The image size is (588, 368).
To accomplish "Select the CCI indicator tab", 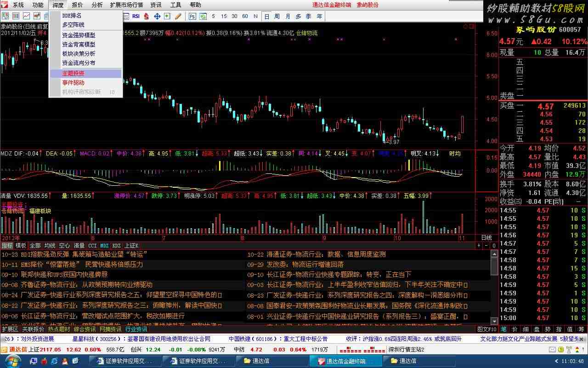I will [93, 246].
